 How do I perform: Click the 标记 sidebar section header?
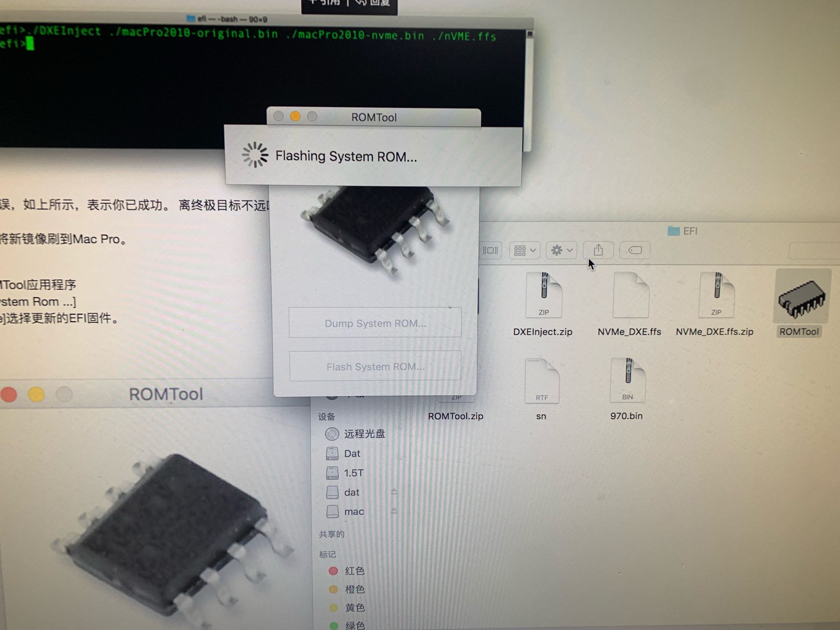pos(327,554)
